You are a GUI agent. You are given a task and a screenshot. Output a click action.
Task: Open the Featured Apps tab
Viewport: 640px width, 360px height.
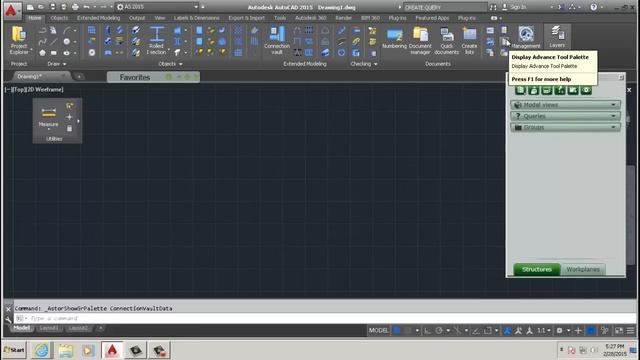432,18
